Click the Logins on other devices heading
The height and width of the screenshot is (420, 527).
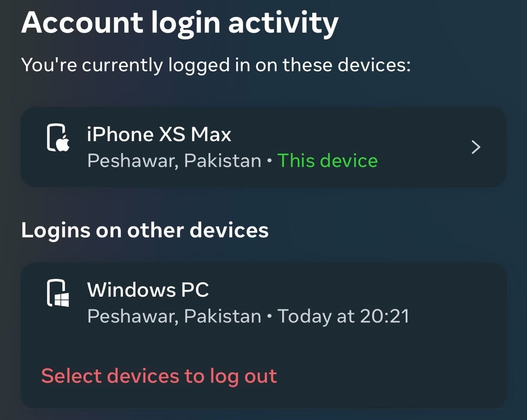[x=145, y=231]
